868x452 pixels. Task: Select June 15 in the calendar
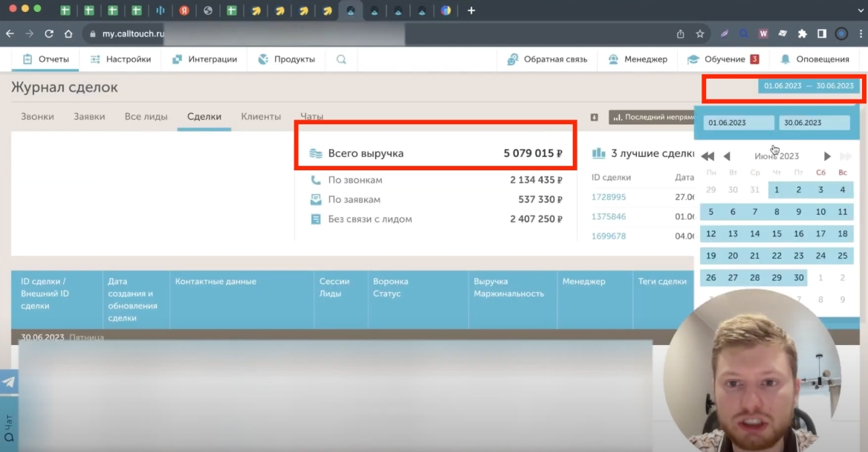coord(777,233)
